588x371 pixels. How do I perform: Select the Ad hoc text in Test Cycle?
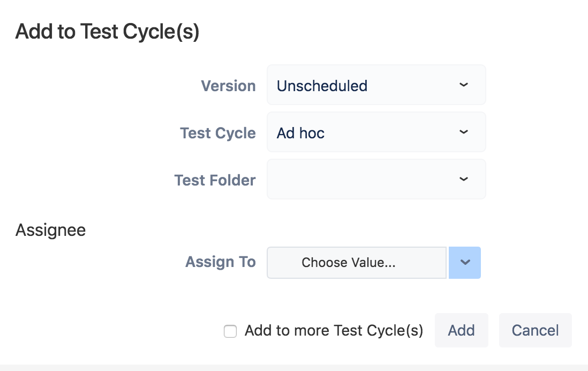point(300,133)
